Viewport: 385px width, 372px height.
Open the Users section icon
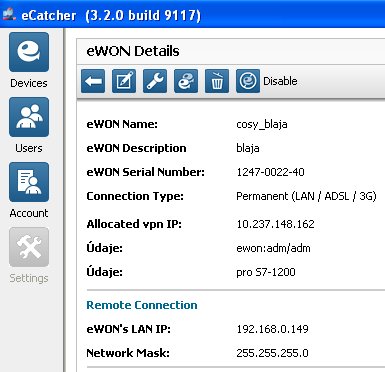pos(29,117)
